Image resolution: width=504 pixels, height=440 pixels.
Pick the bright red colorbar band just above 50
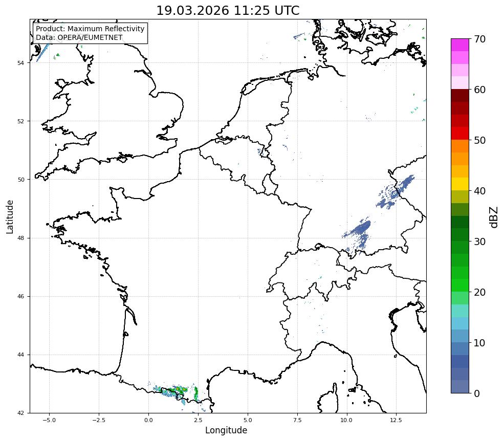tap(460, 134)
